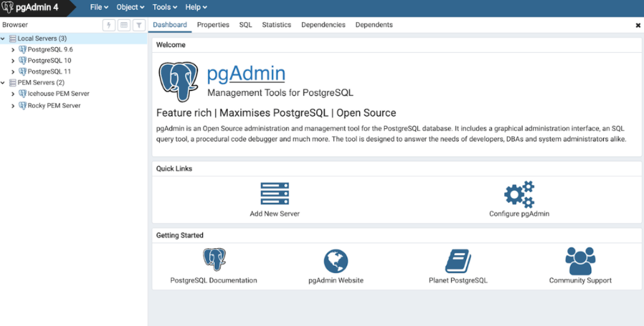The height and width of the screenshot is (326, 644).
Task: Click the Filtered Rows funnel icon
Action: [139, 25]
